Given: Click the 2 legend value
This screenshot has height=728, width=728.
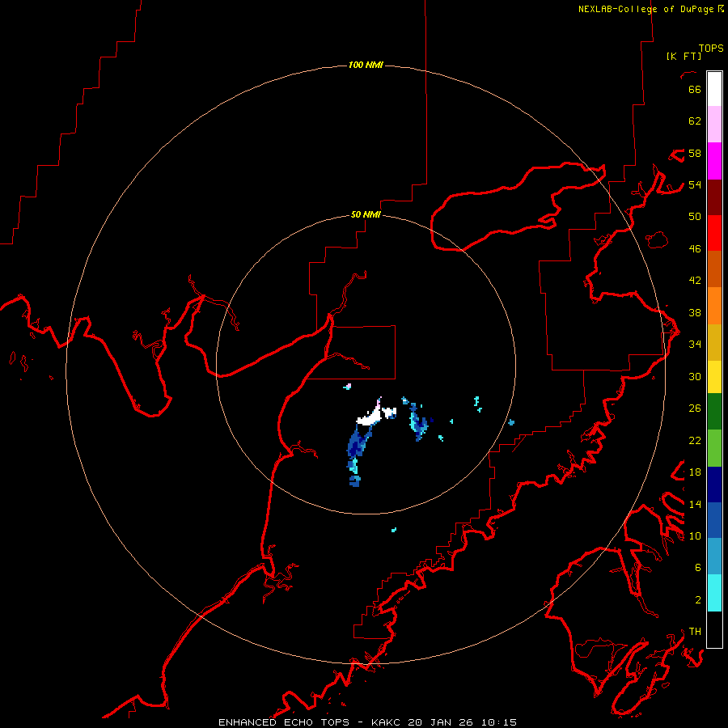Looking at the screenshot, I should (698, 600).
